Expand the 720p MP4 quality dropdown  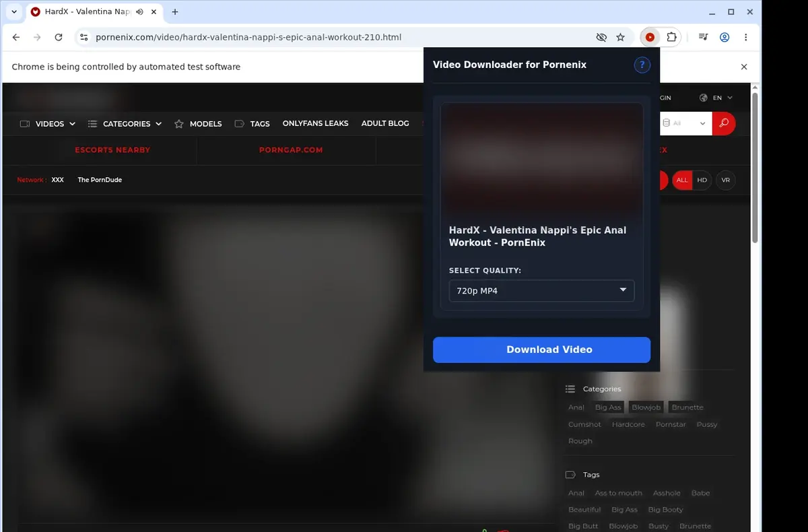point(541,291)
